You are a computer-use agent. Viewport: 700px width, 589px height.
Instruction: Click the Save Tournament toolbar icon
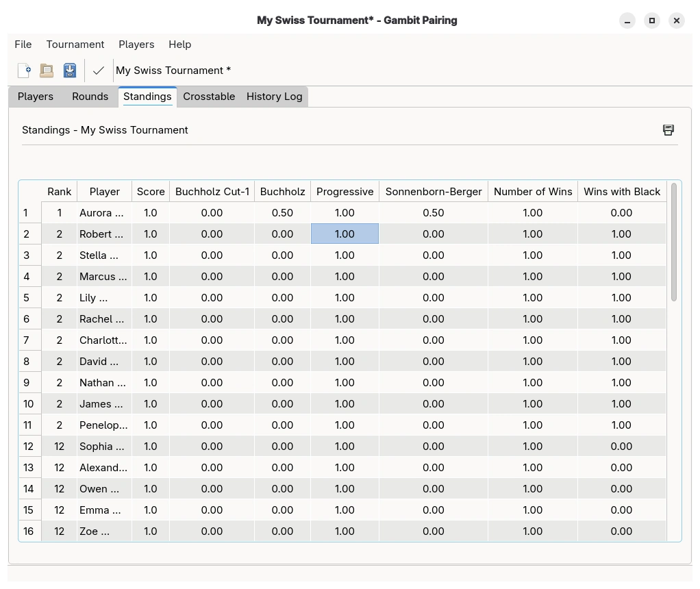pos(70,71)
